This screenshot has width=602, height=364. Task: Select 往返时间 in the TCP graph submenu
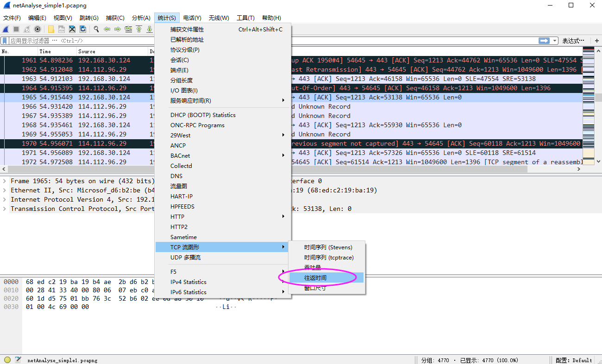point(326,278)
